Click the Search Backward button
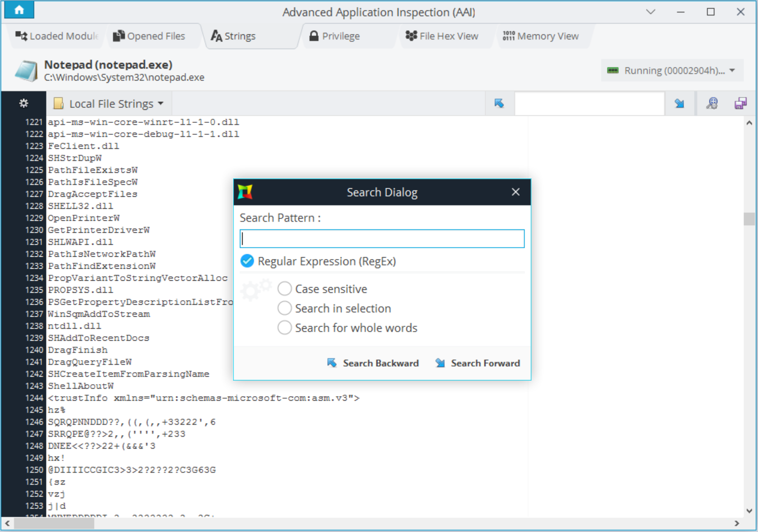 [x=373, y=363]
